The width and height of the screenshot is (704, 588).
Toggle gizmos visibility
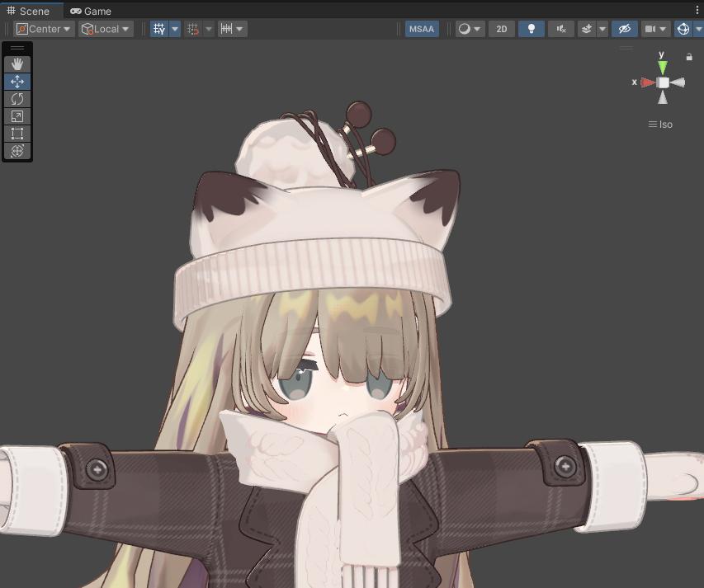683,29
